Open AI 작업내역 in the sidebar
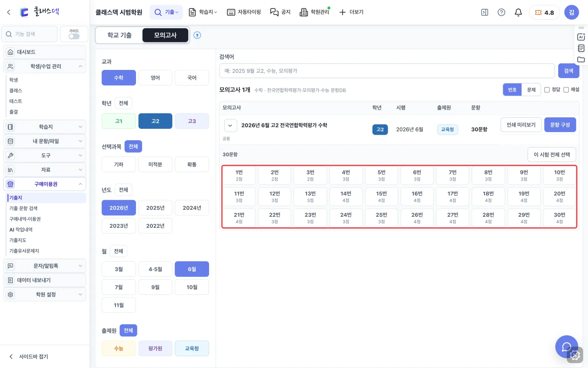The width and height of the screenshot is (588, 368). 21,230
